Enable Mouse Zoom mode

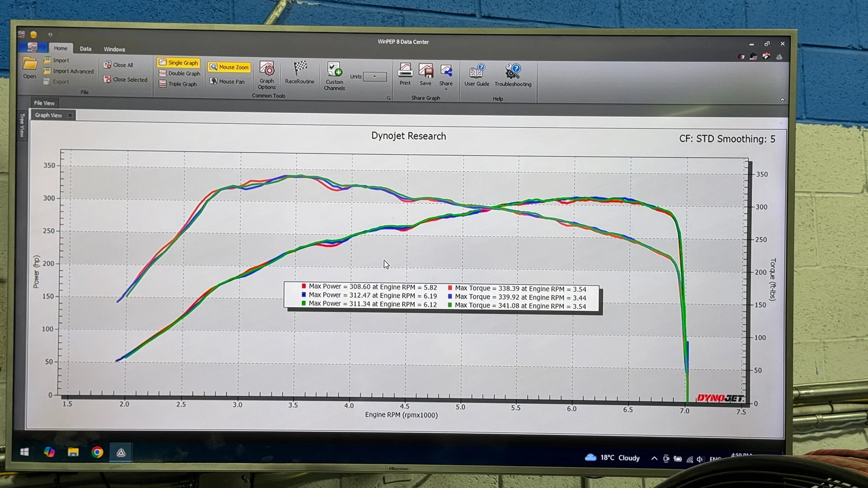click(229, 67)
